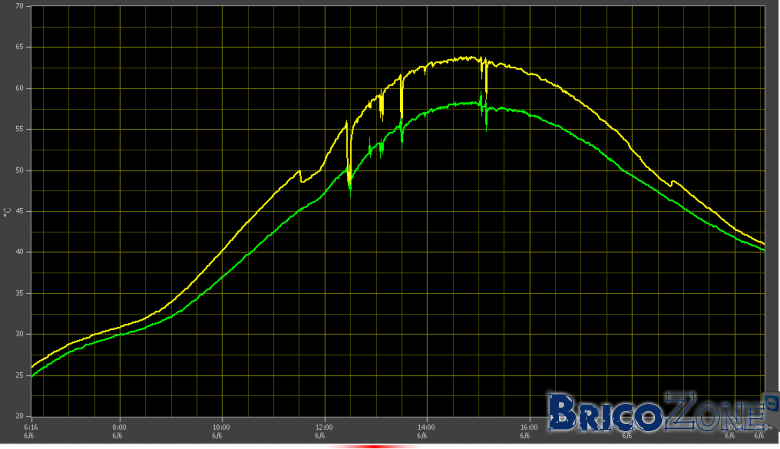Click the °C axis unit label
Viewport: 780px width, 449px height.
click(x=7, y=212)
